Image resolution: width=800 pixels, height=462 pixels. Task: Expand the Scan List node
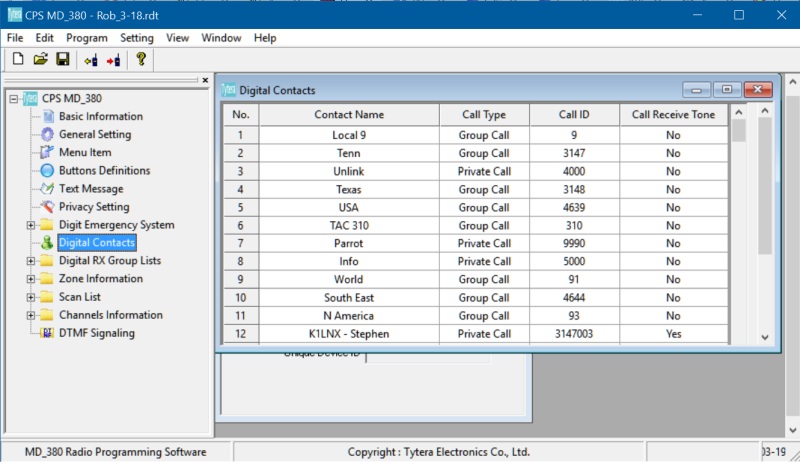[x=31, y=297]
